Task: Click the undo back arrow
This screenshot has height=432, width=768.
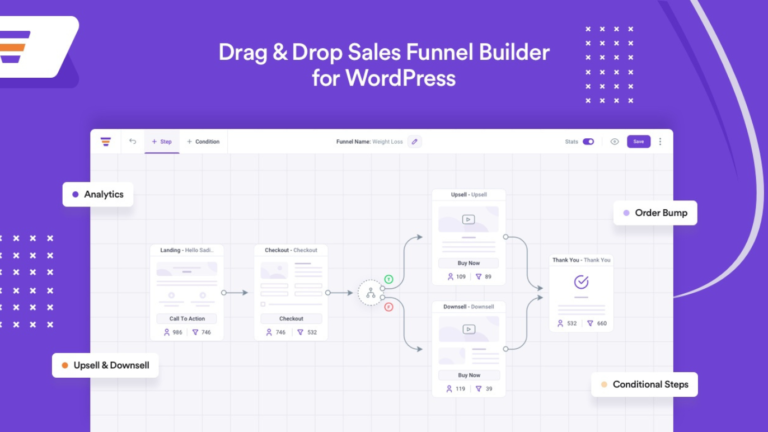Action: [x=133, y=141]
